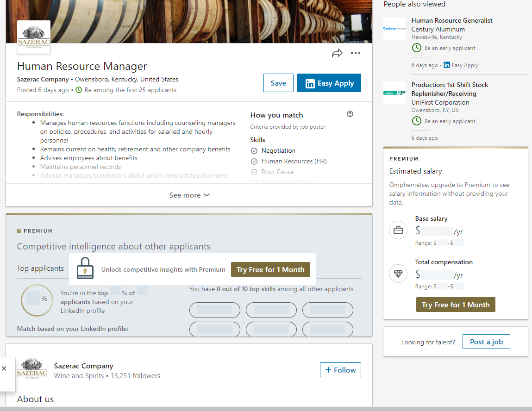Click the total compensation diamond icon
Image resolution: width=532 pixels, height=411 pixels.
coord(398,274)
